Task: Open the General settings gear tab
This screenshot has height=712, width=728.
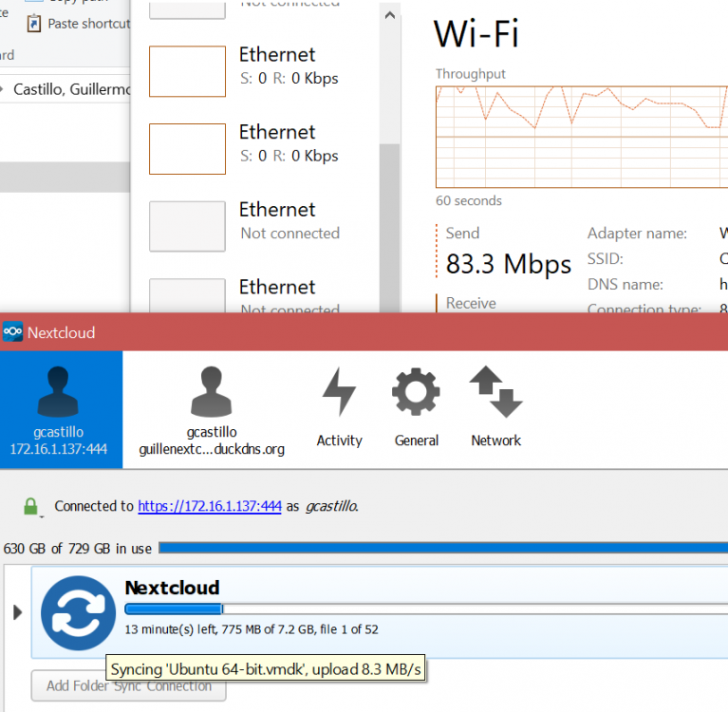Action: [416, 408]
